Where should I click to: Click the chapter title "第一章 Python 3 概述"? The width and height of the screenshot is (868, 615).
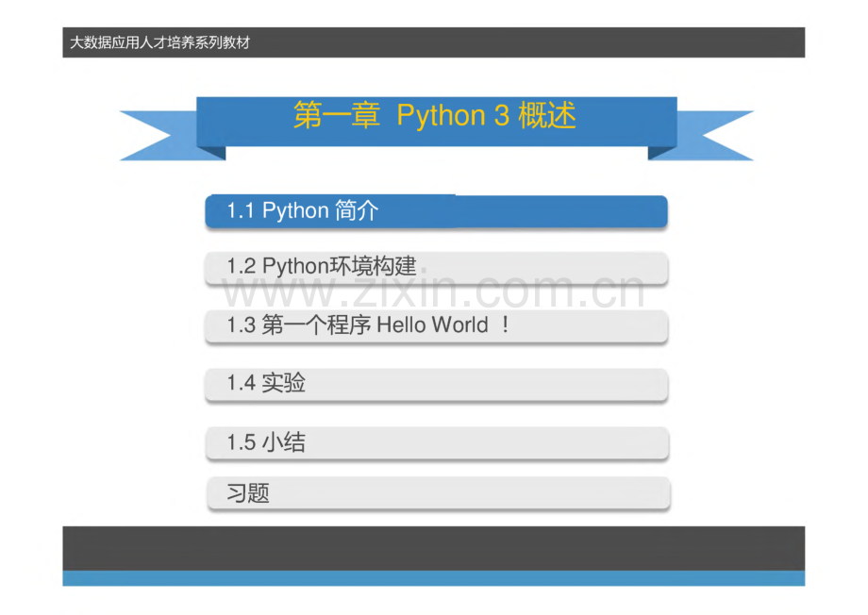[x=434, y=115]
